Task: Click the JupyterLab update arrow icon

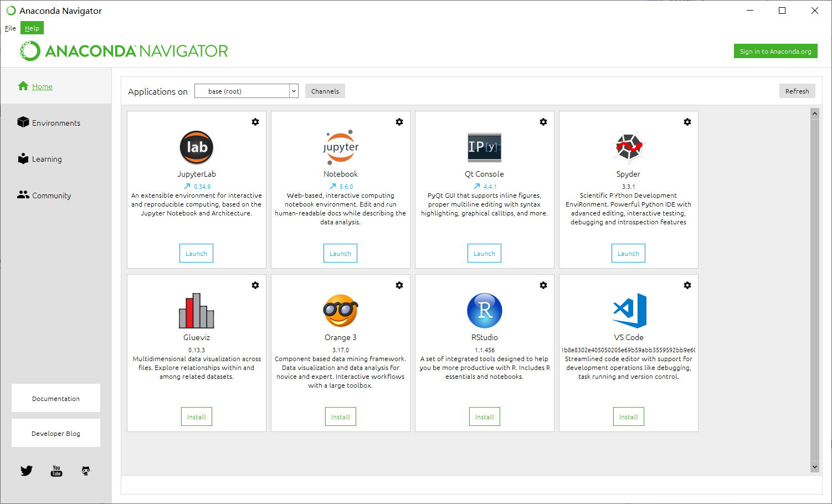Action: (x=187, y=186)
